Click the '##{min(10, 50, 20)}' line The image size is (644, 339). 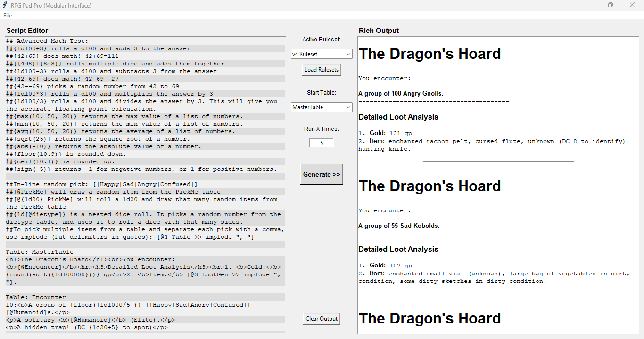(x=124, y=124)
